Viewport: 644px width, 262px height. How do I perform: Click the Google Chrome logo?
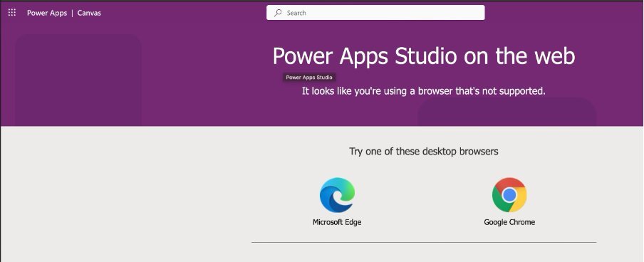click(509, 195)
